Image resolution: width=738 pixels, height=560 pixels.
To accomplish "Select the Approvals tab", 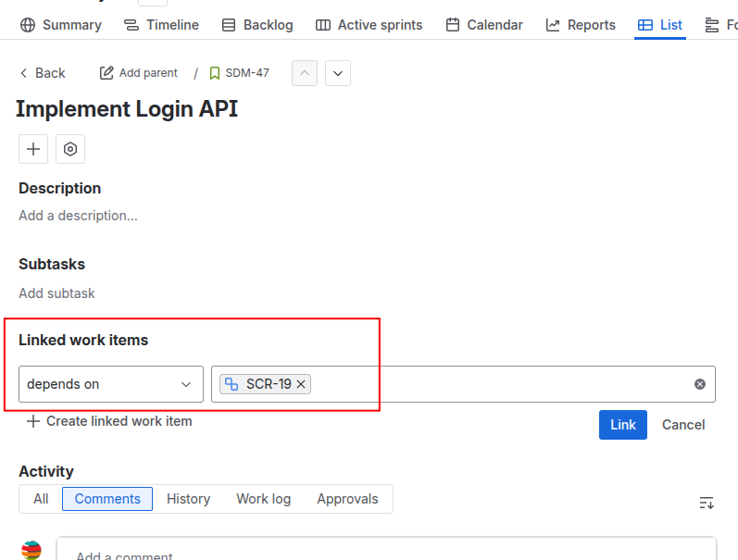I will click(x=347, y=499).
